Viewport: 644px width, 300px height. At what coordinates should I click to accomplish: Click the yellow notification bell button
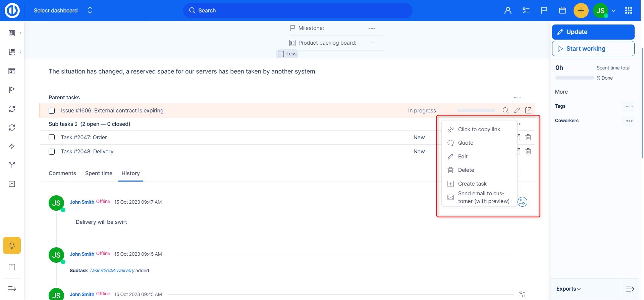pyautogui.click(x=12, y=246)
